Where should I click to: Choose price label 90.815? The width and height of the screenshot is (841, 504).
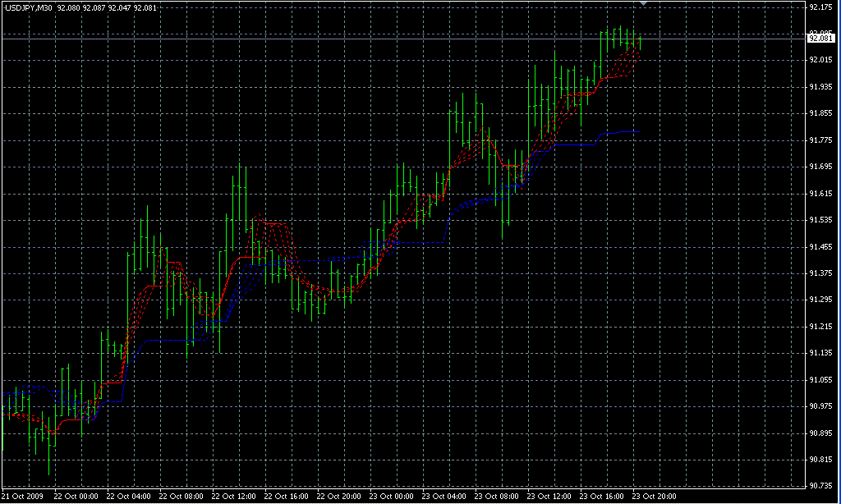[820, 460]
